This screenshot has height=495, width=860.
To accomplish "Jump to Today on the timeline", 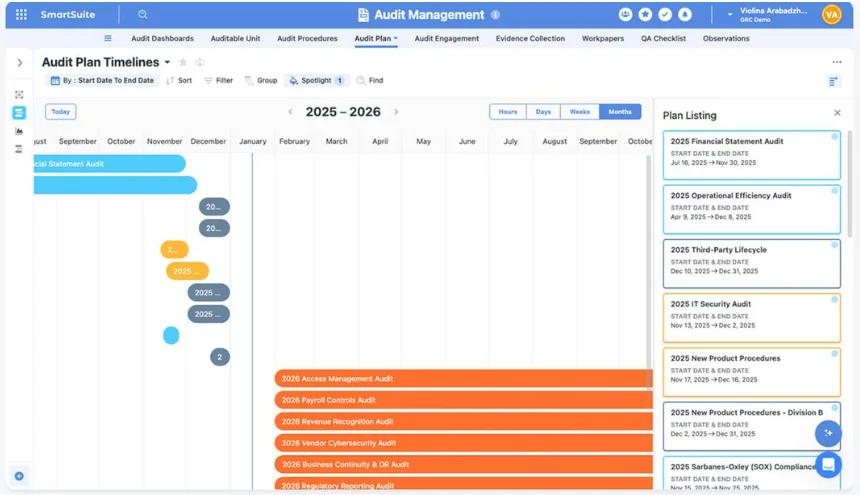I will click(x=60, y=112).
